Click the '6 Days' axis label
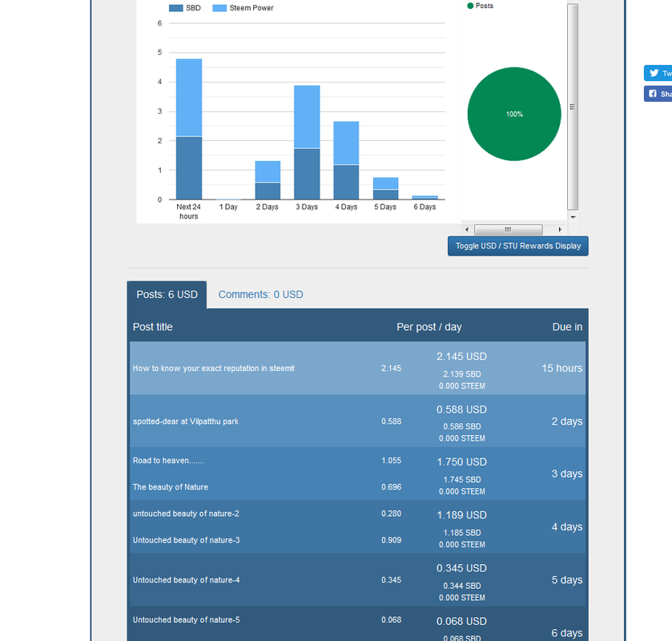Screen dimensions: 672x641 (425, 207)
